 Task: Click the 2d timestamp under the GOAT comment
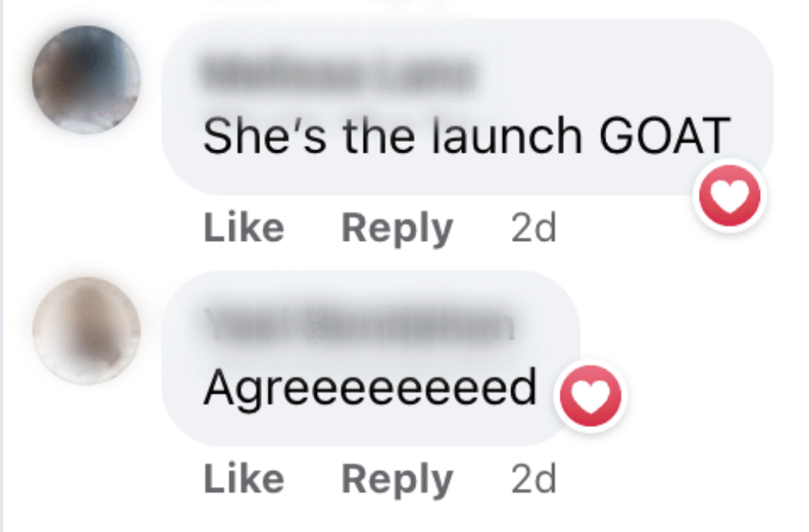pos(534,228)
